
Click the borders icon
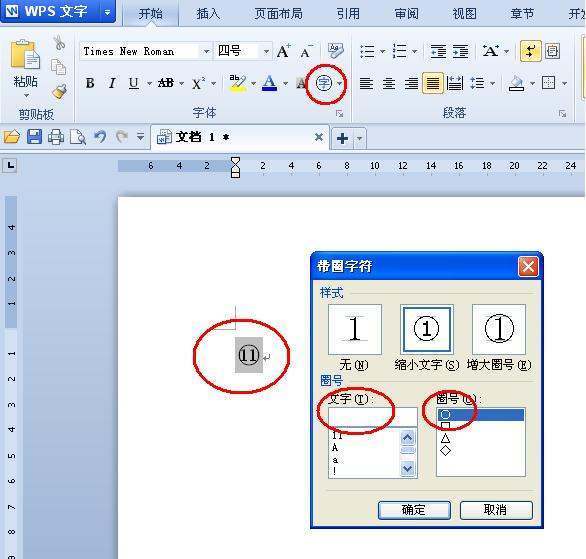(549, 83)
